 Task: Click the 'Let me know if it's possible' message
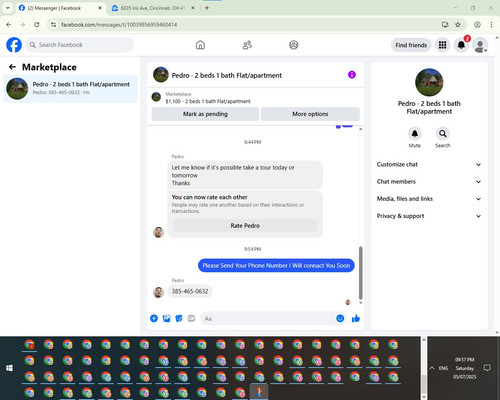[x=245, y=175]
